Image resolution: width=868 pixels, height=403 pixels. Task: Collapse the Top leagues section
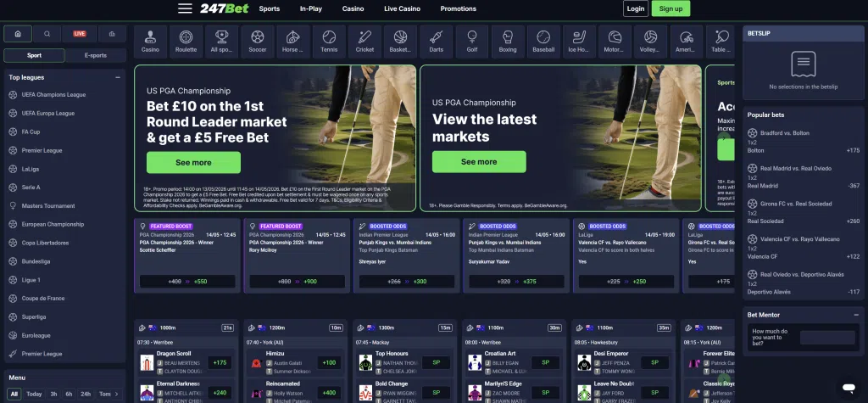click(118, 77)
